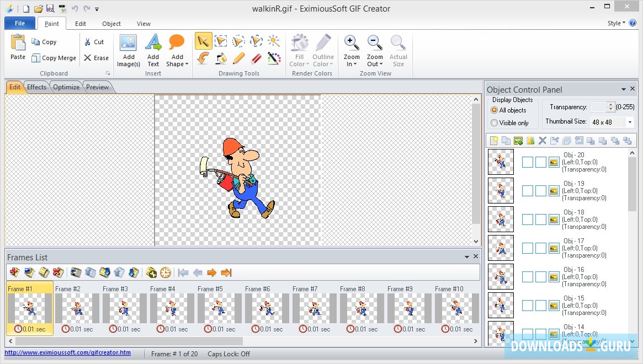This screenshot has height=364, width=643.
Task: Delete object using the X icon in Object panel
Action: (x=542, y=140)
